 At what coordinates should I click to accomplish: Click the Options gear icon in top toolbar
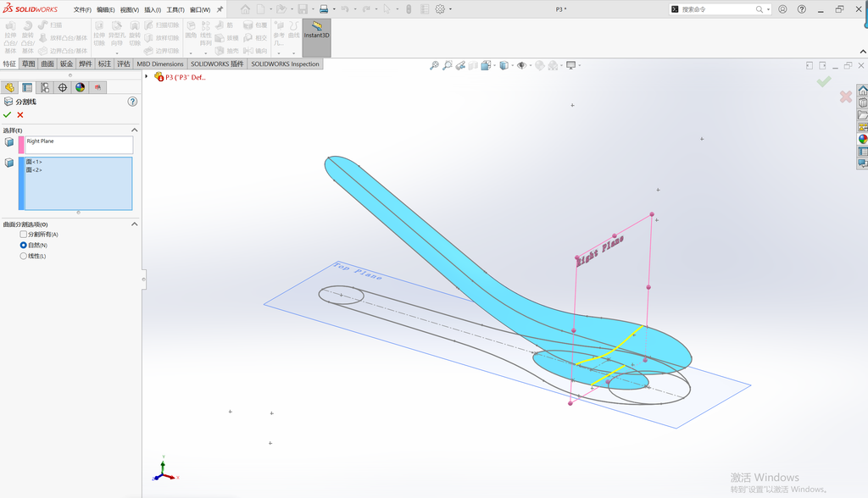(440, 9)
